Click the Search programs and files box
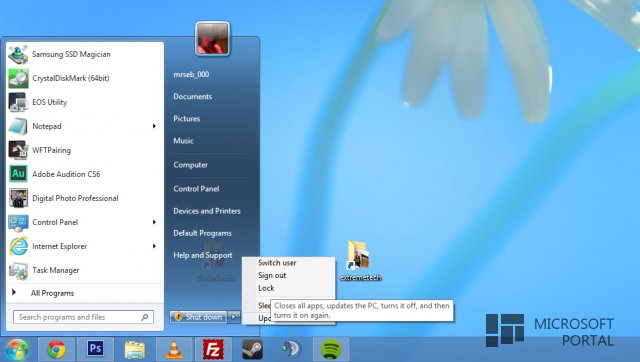Viewport: 640px width, 362px height. 83,317
